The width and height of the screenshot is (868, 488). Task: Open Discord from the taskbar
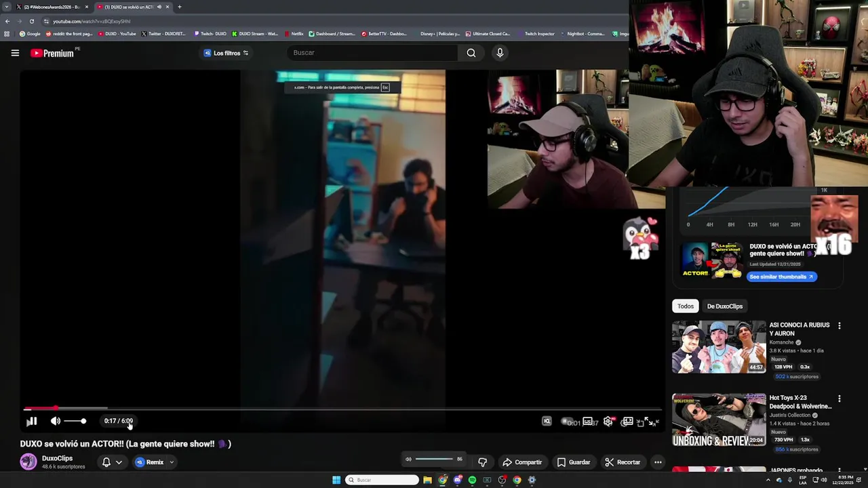pyautogui.click(x=457, y=480)
